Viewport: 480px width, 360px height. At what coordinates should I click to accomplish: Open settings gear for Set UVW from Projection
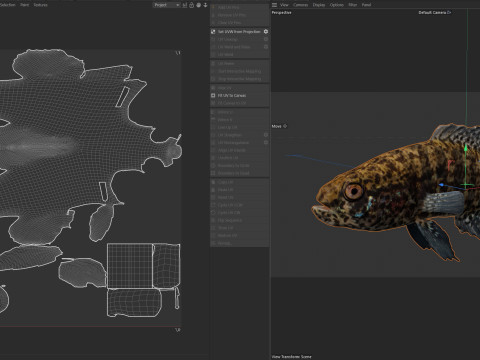pos(266,32)
